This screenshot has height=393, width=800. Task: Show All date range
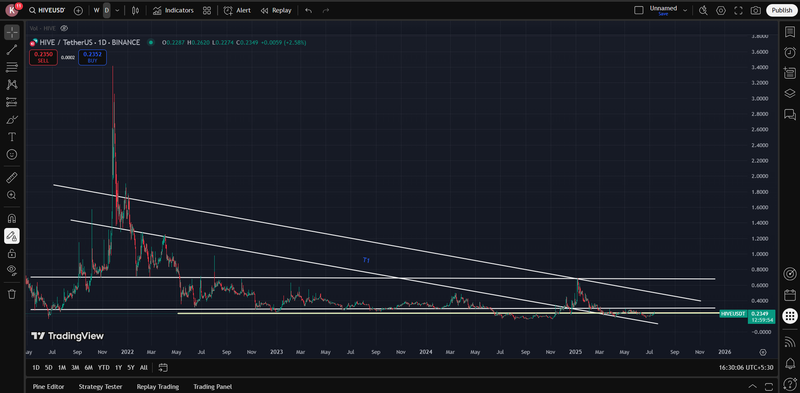(144, 367)
